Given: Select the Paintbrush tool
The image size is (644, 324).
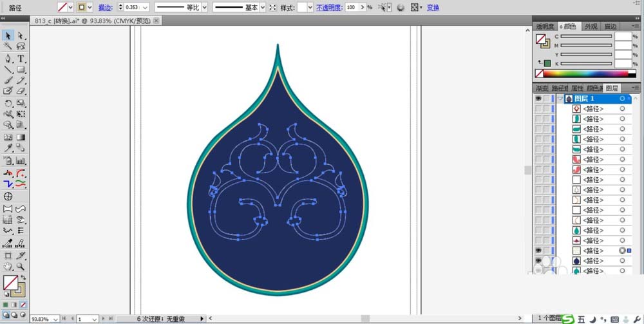Looking at the screenshot, I should point(8,80).
